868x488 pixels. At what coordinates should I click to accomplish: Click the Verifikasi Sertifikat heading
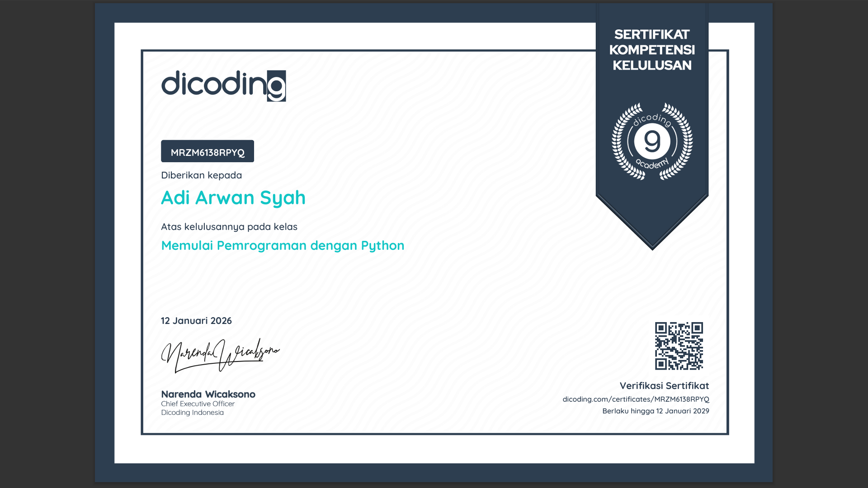pyautogui.click(x=664, y=386)
